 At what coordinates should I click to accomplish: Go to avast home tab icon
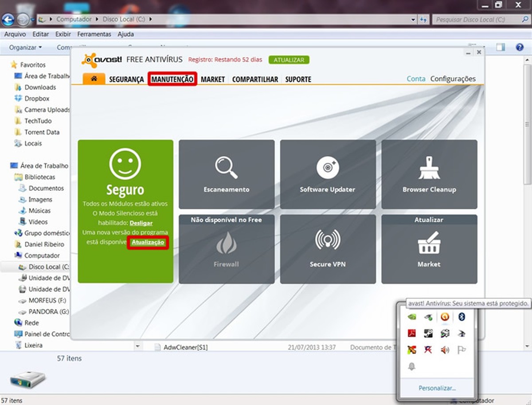(94, 79)
